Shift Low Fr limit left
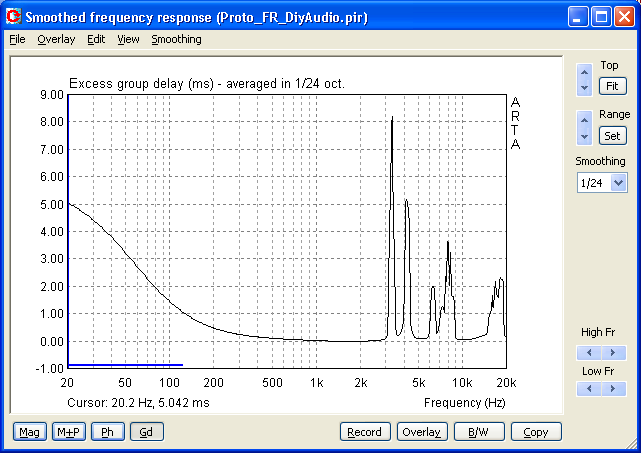 [x=589, y=388]
